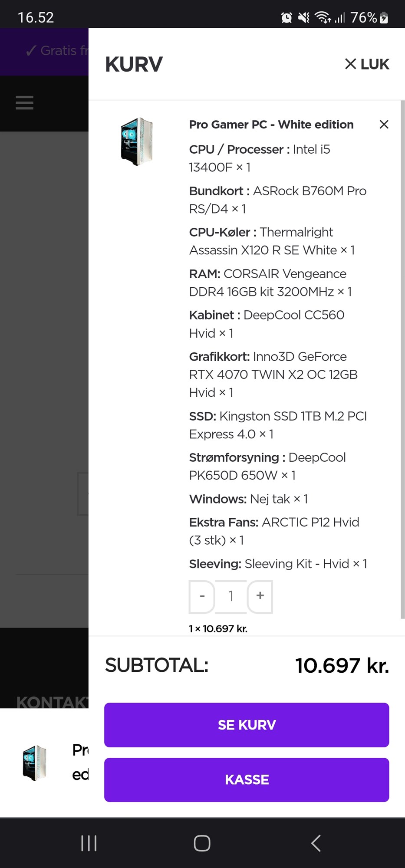Image resolution: width=405 pixels, height=868 pixels.
Task: Open the hamburger menu icon
Action: coord(24,103)
